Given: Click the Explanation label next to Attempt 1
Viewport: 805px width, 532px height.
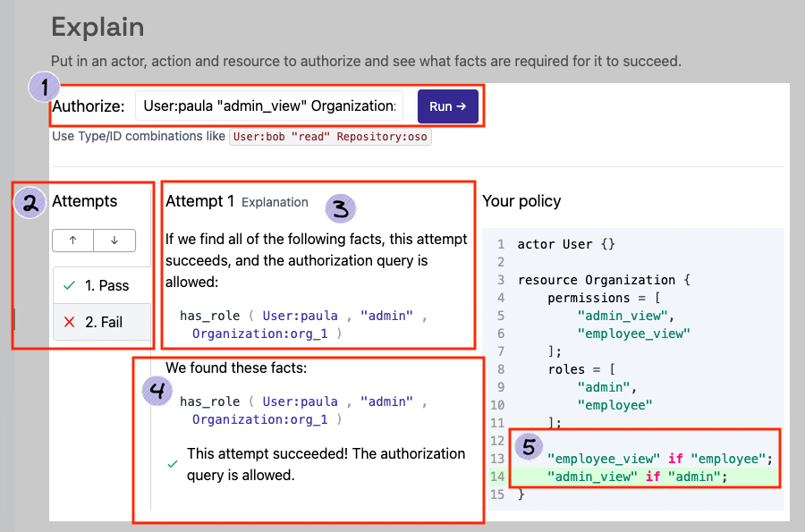Looking at the screenshot, I should point(275,203).
